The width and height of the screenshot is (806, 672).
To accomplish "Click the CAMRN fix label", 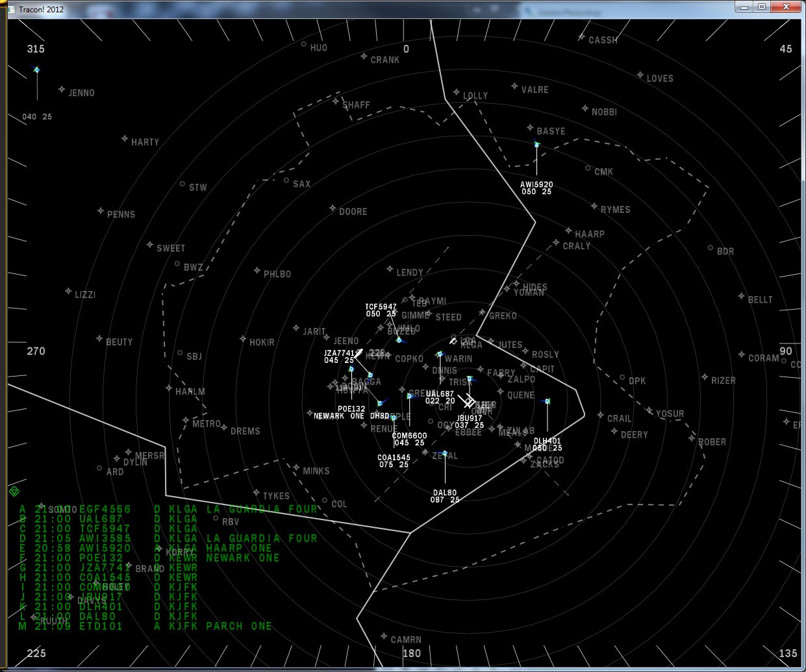I will pyautogui.click(x=405, y=639).
